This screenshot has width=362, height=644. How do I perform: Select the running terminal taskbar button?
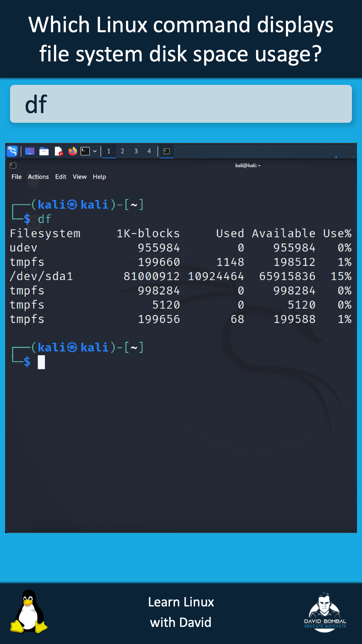click(167, 151)
